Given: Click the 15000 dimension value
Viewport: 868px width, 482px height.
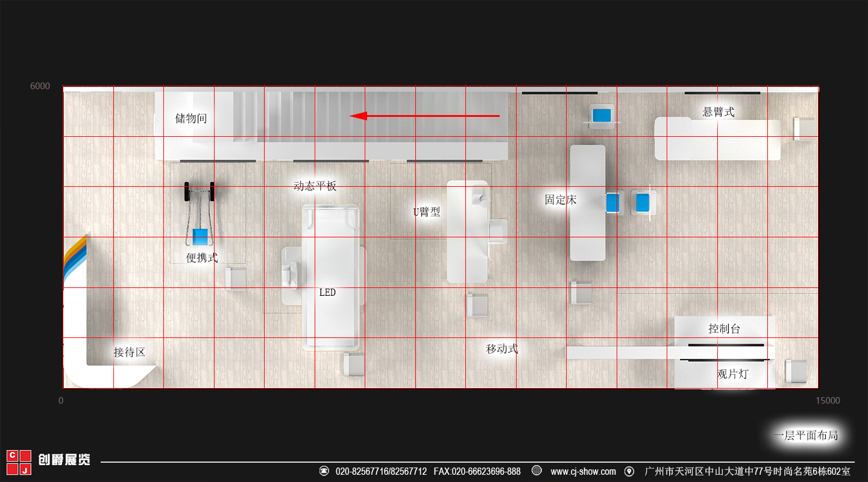Looking at the screenshot, I should coord(828,401).
